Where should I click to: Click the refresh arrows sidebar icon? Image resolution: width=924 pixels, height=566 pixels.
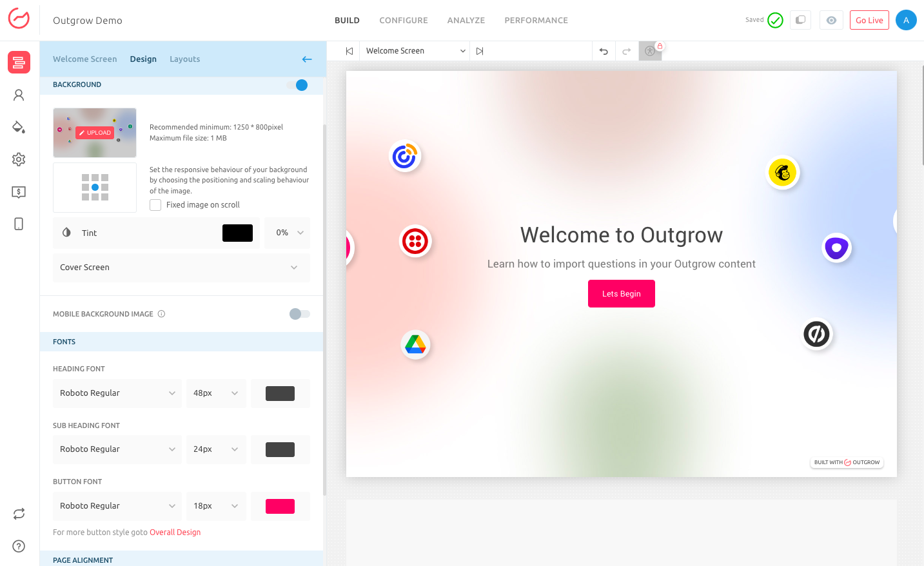(x=19, y=514)
